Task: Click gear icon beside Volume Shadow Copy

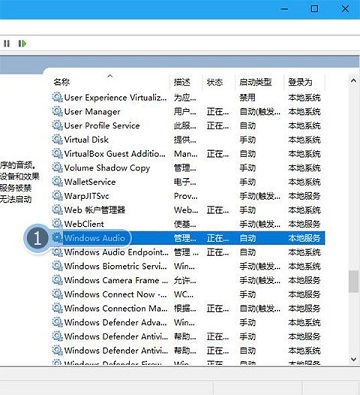Action: pos(57,168)
